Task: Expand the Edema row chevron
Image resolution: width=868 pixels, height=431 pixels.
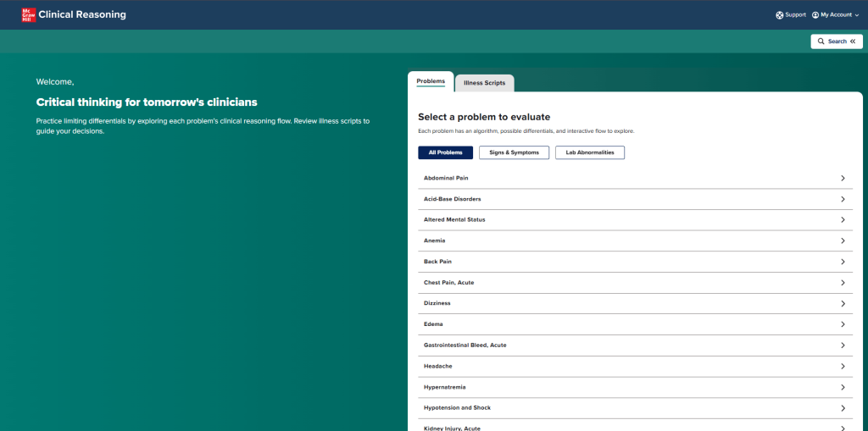Action: (x=843, y=324)
